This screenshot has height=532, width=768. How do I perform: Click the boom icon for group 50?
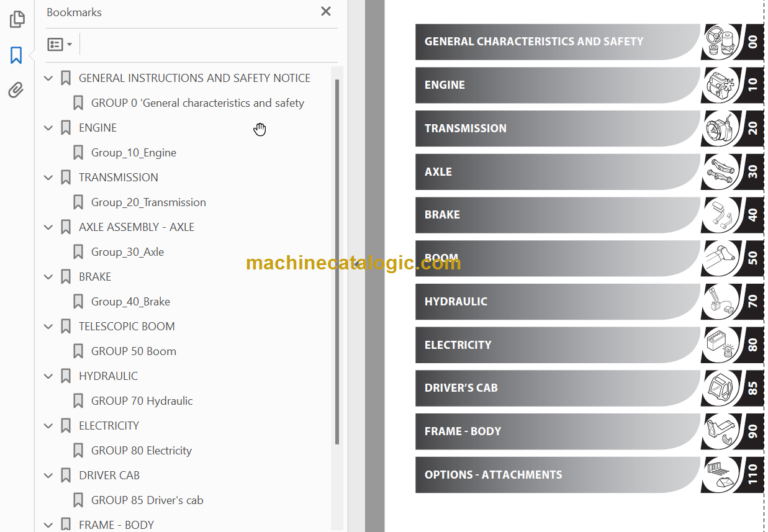coord(720,258)
